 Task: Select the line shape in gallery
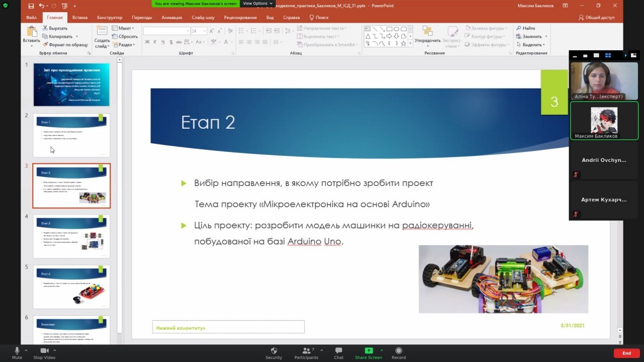point(375,29)
